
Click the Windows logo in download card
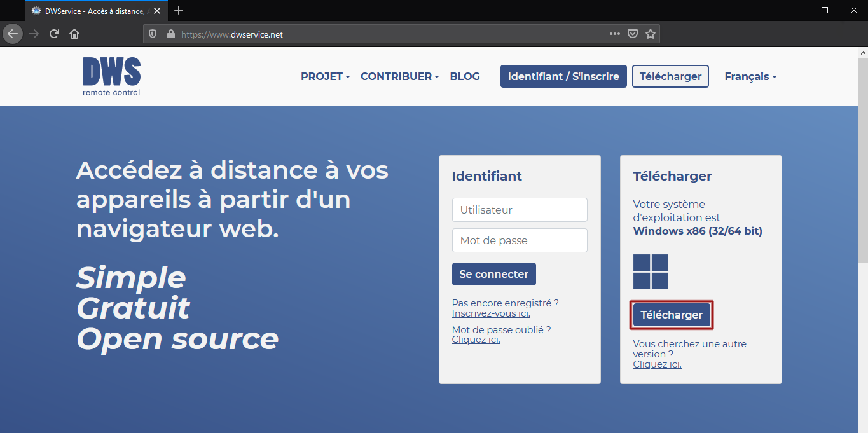click(x=651, y=271)
